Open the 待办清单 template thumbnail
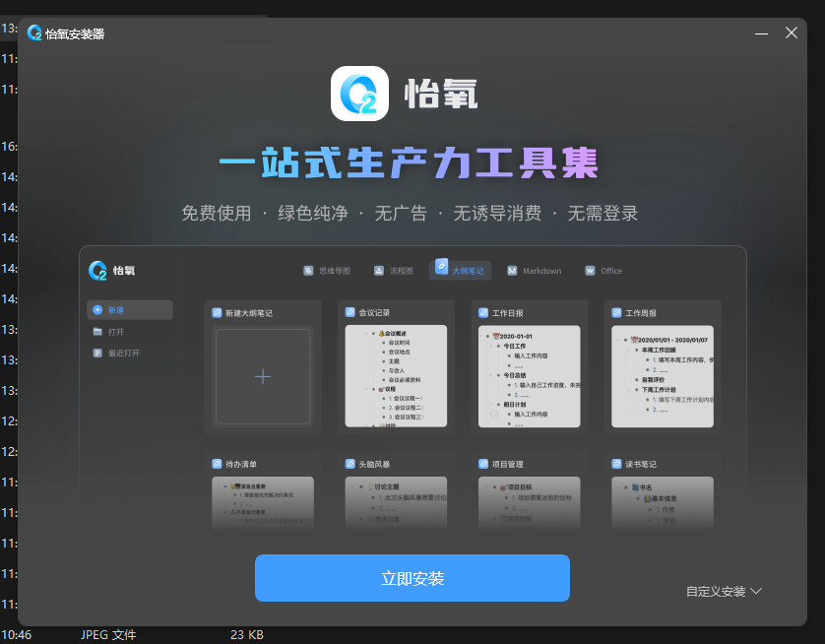This screenshot has width=825, height=644. click(263, 501)
